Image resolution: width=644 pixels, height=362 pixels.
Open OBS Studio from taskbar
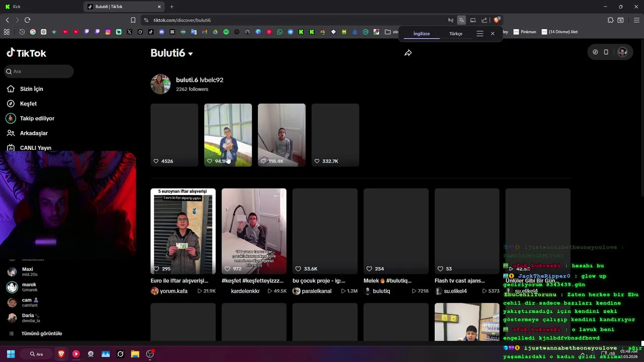coord(150,354)
